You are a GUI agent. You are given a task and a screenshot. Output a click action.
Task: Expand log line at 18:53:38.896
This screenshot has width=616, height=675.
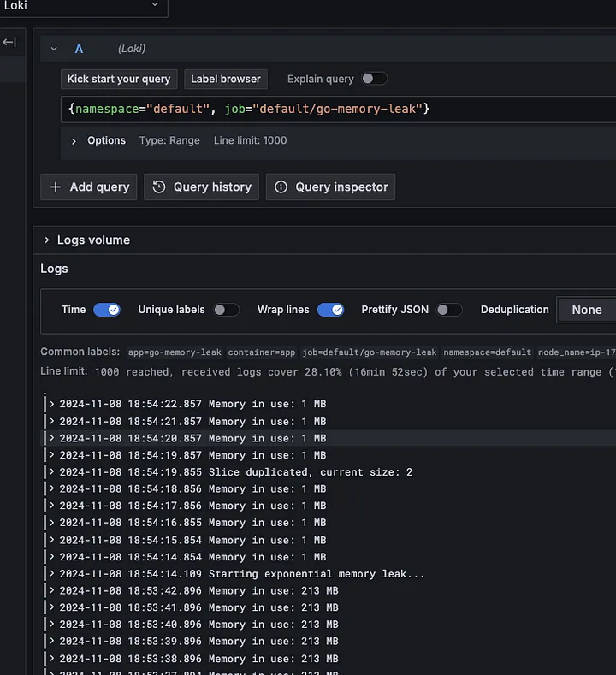coord(52,658)
